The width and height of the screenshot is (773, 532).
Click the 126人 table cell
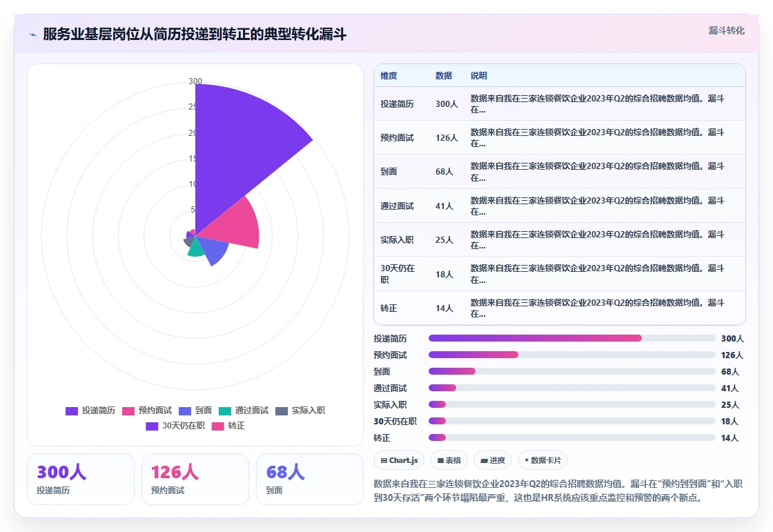tap(447, 137)
